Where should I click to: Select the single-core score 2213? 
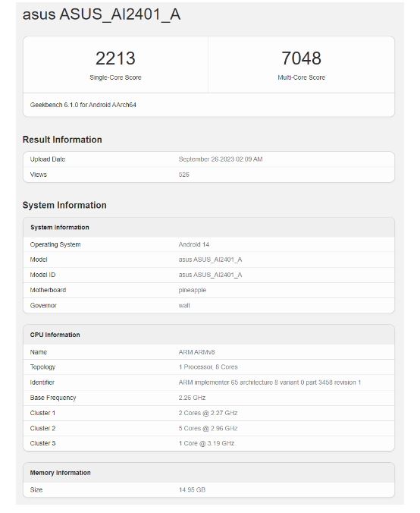pos(115,58)
